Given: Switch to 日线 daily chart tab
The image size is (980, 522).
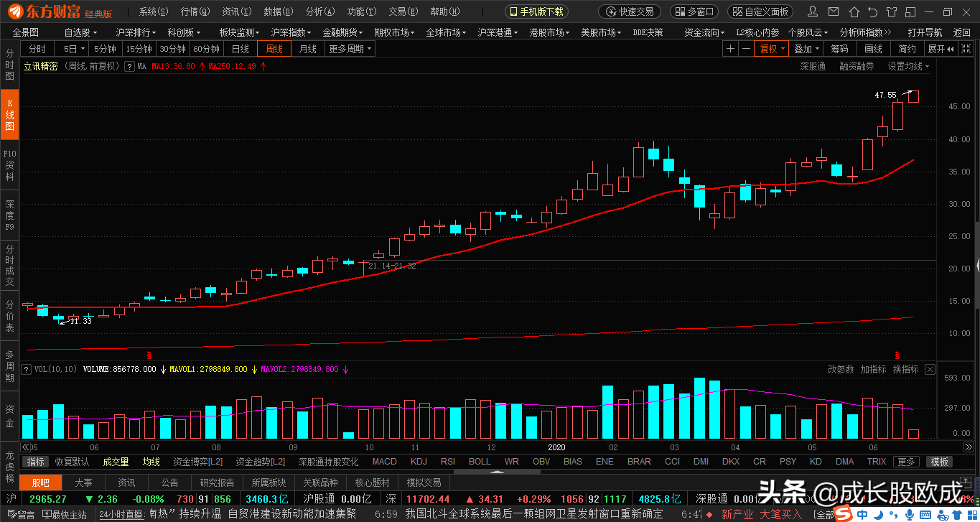Looking at the screenshot, I should 240,49.
